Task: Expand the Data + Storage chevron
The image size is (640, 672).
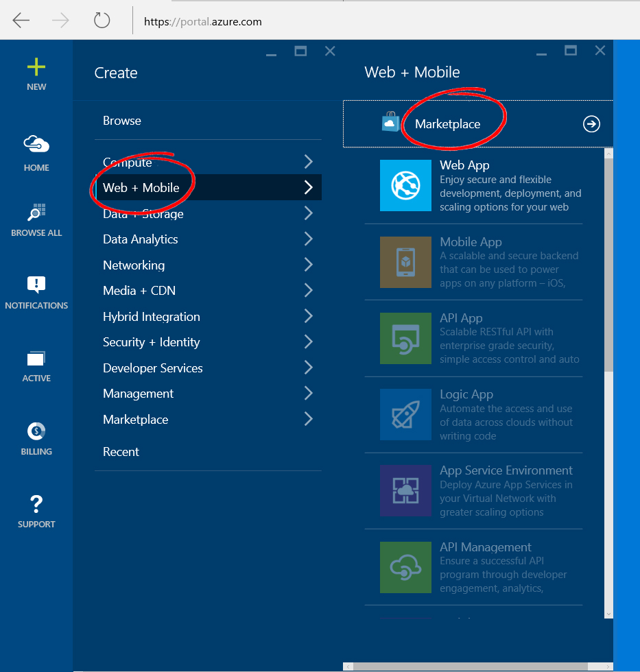Action: coord(308,213)
